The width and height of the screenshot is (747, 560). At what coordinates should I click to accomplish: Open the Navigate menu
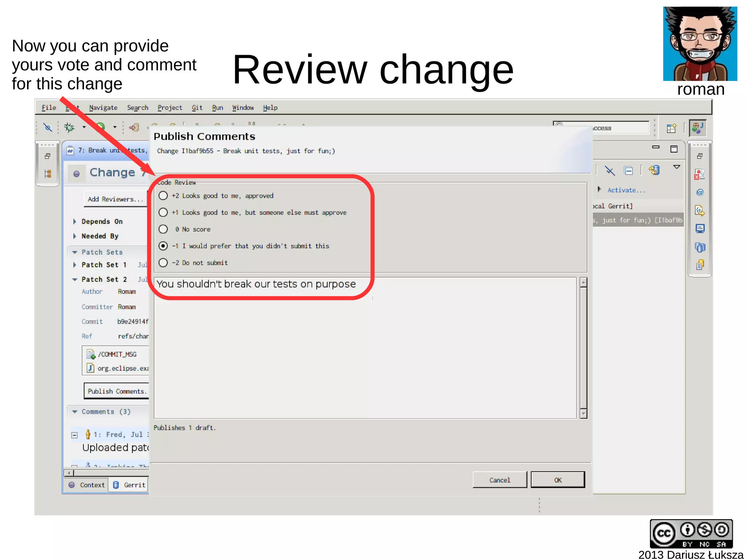click(x=103, y=108)
